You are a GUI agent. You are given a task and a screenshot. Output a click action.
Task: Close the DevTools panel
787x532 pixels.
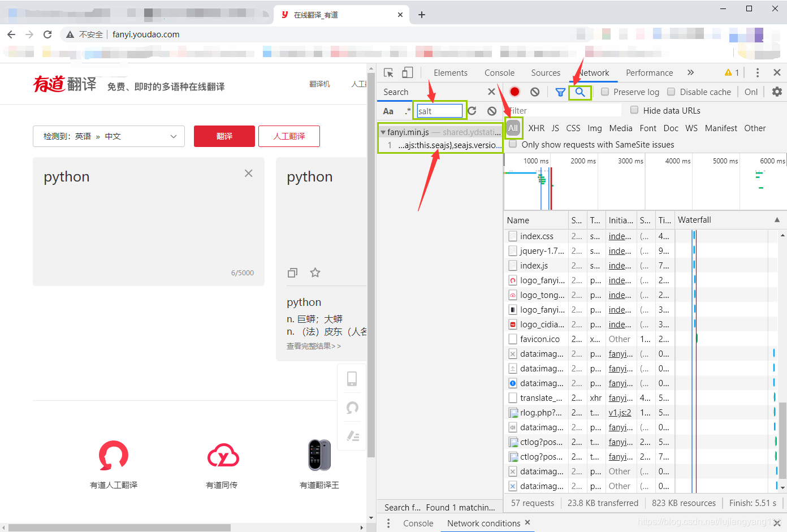(x=777, y=72)
